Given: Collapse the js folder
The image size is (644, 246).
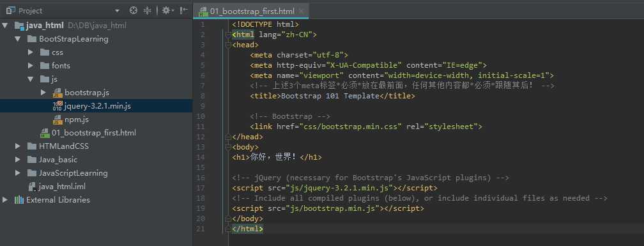Looking at the screenshot, I should (x=31, y=79).
